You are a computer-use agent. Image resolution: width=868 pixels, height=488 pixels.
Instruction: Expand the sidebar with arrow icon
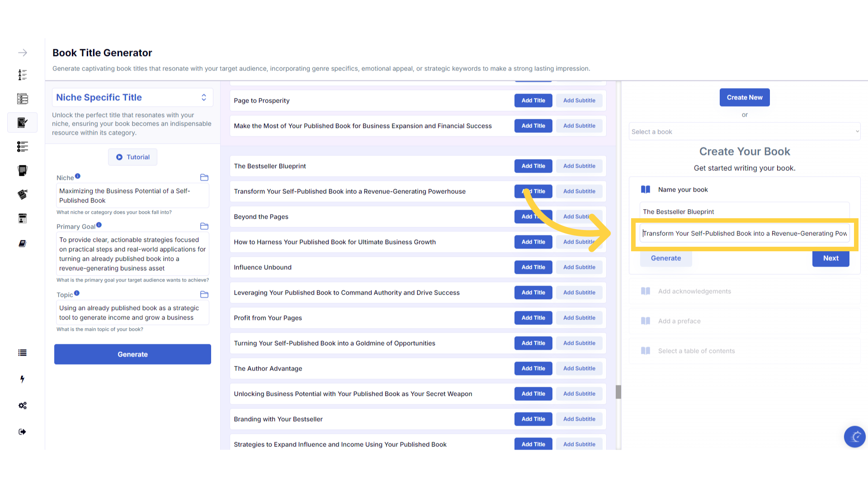(x=22, y=53)
